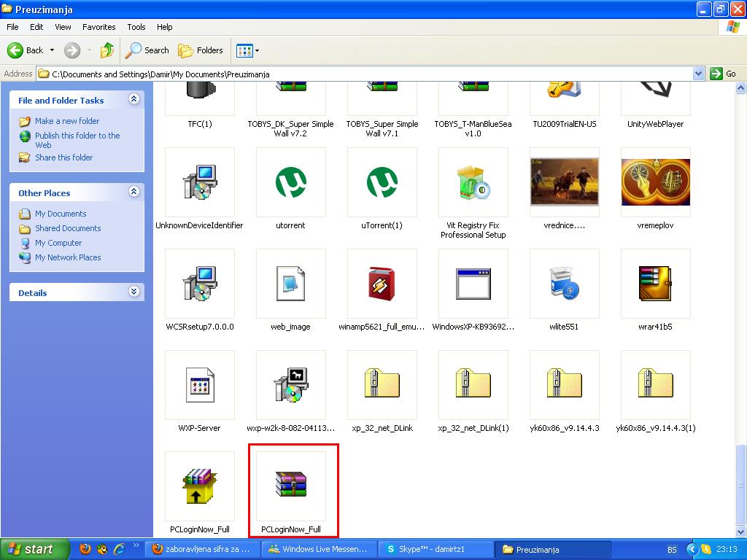Go to Shared Documents link
Image resolution: width=747 pixels, height=560 pixels.
click(68, 228)
